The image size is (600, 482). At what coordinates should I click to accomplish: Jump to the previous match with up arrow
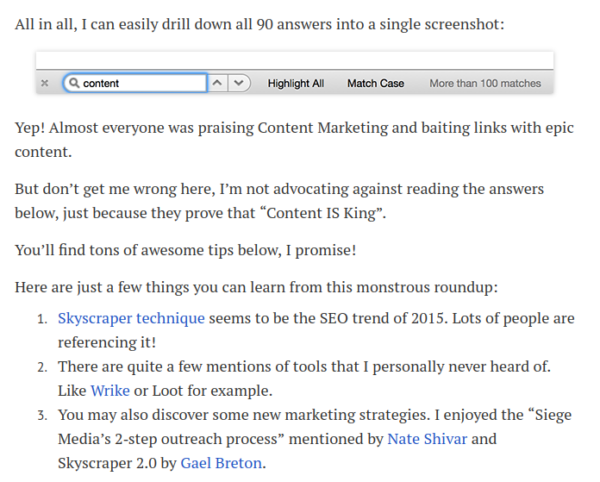[x=217, y=83]
